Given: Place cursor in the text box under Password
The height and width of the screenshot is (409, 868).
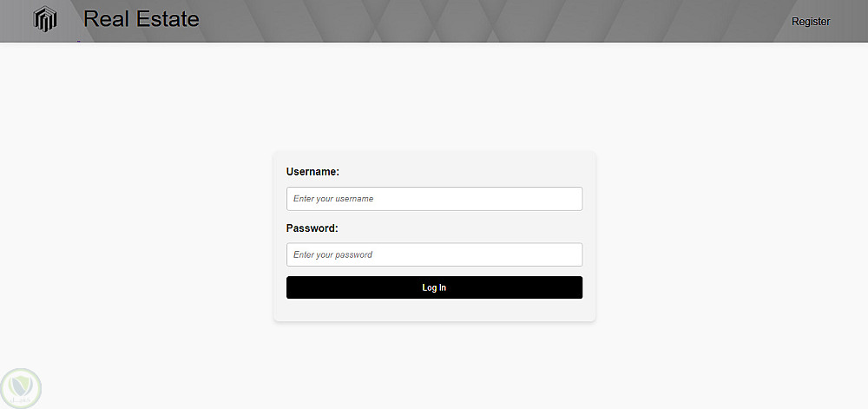Looking at the screenshot, I should pos(434,254).
